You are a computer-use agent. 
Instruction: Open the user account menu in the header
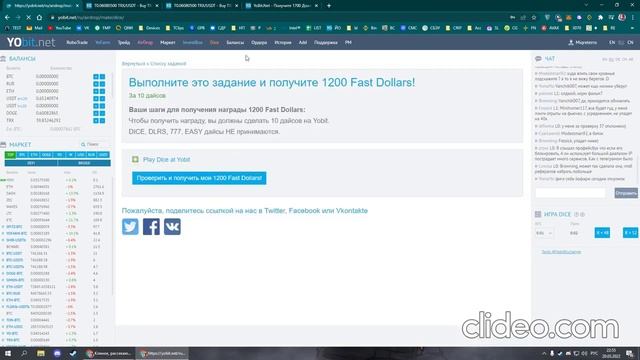coord(582,42)
